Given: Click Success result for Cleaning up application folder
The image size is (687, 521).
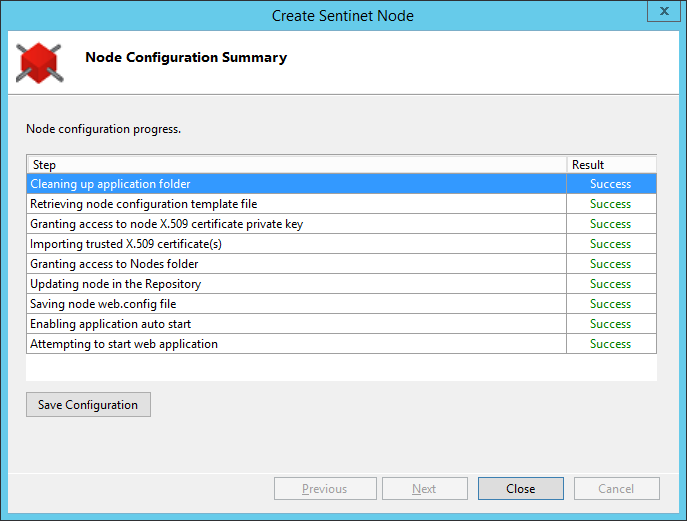Looking at the screenshot, I should click(610, 184).
